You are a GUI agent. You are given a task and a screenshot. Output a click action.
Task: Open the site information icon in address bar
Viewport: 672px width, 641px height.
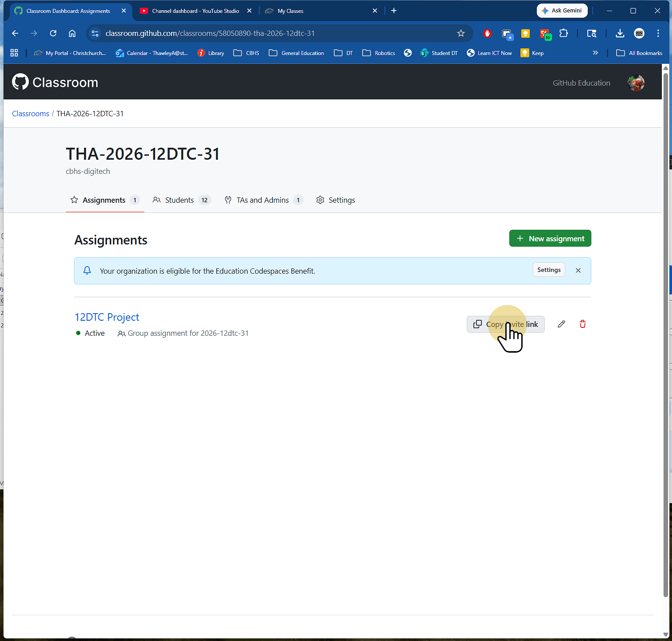click(95, 33)
